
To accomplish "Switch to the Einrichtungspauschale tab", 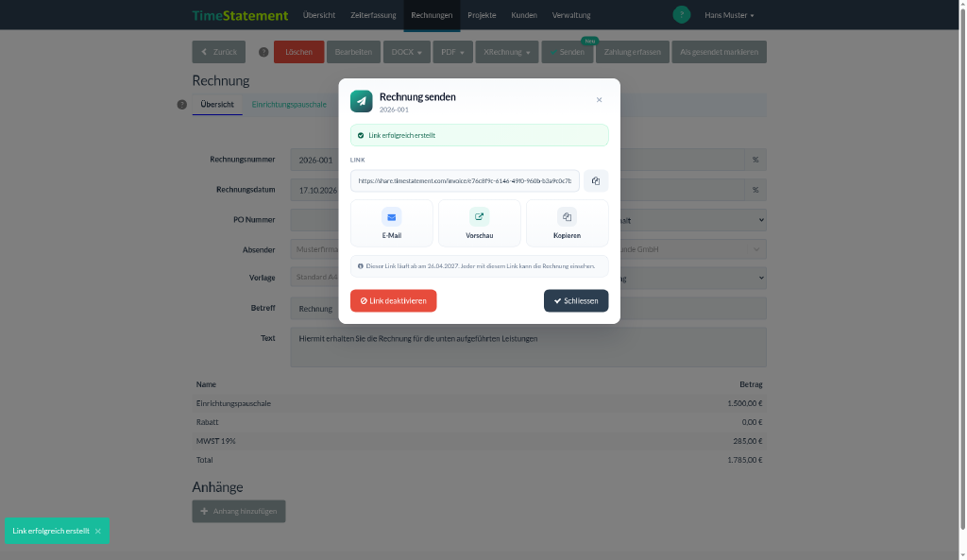I will pyautogui.click(x=289, y=104).
